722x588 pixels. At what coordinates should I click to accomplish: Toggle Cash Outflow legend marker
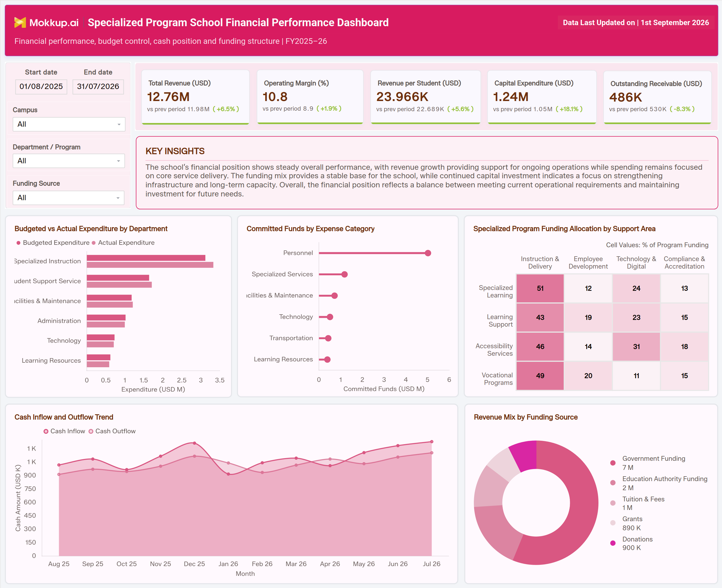point(91,431)
